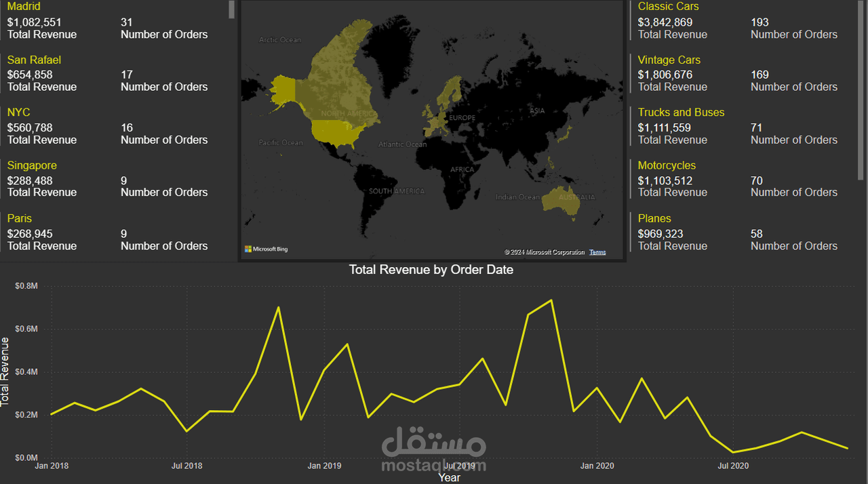Click Classic Cars revenue $3,842,869
The image size is (868, 484).
[x=665, y=22]
